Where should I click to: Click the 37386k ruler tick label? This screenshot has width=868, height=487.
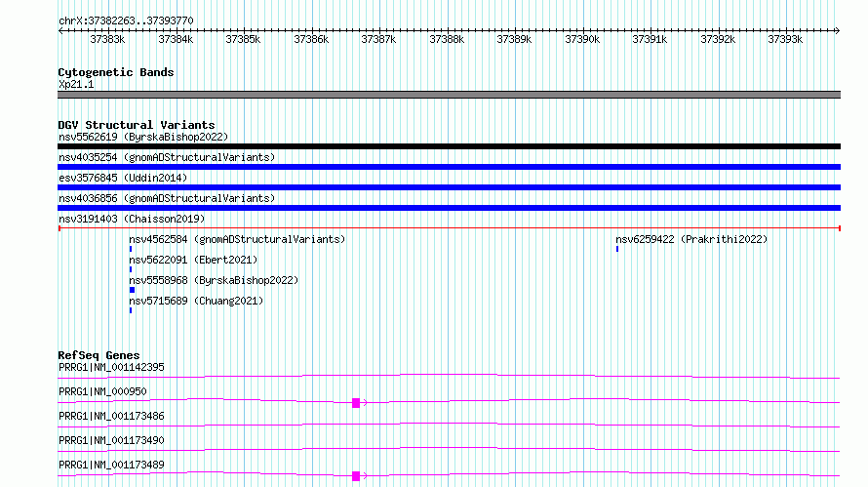point(311,39)
